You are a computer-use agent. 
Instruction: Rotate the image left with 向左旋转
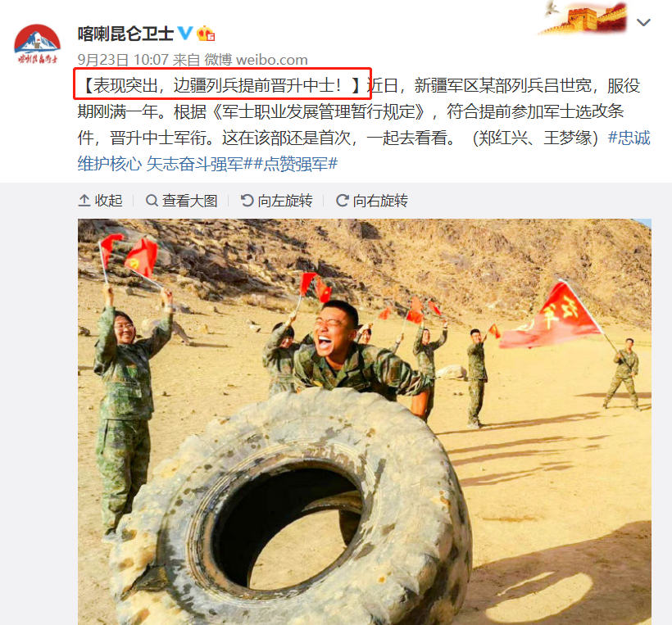(x=277, y=200)
